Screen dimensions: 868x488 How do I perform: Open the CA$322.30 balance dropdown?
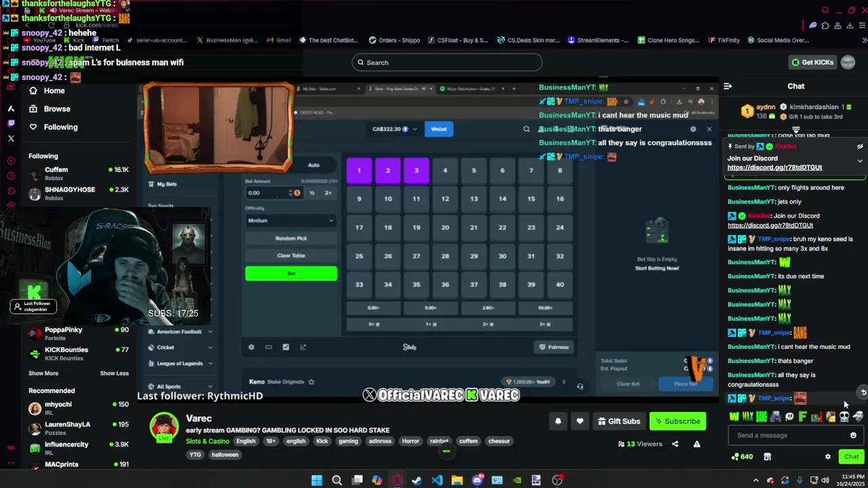[x=394, y=129]
